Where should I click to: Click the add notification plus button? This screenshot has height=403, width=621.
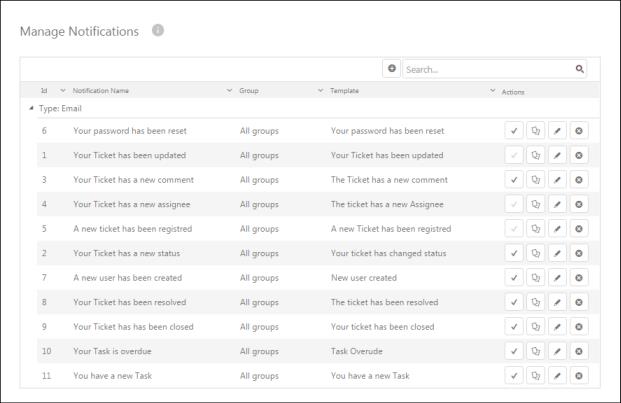[392, 69]
